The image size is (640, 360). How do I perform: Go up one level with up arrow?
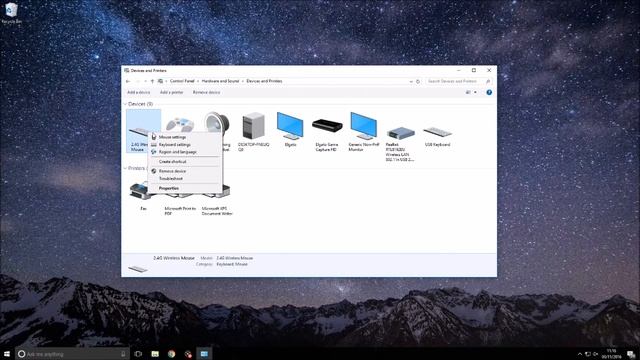(x=152, y=81)
